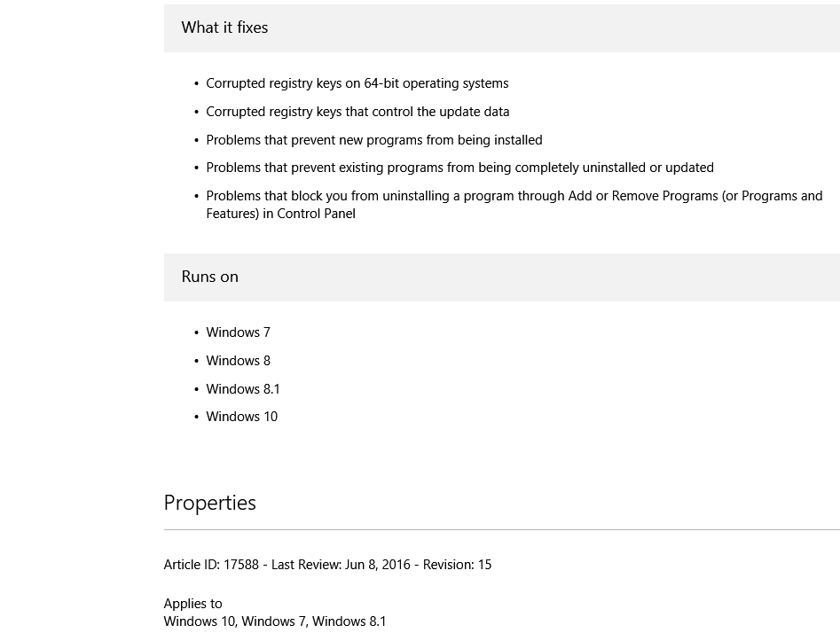
Task: Click the "Windows 10" list item
Action: point(241,417)
